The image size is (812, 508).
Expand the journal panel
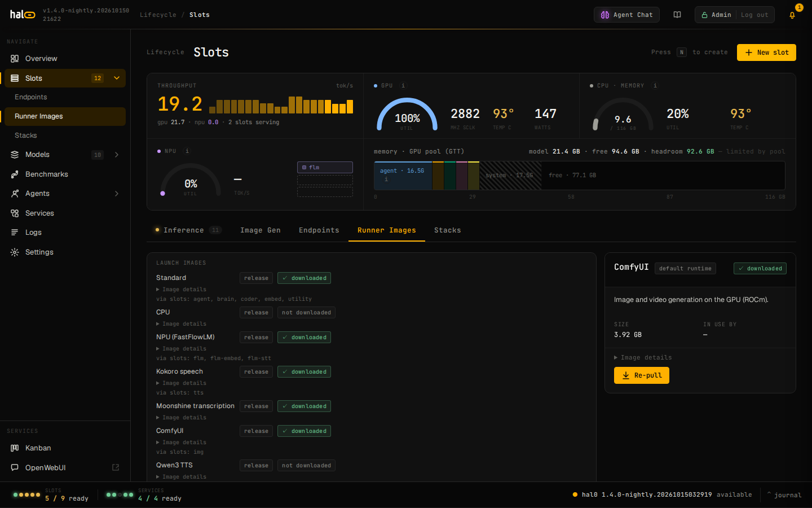tap(784, 495)
